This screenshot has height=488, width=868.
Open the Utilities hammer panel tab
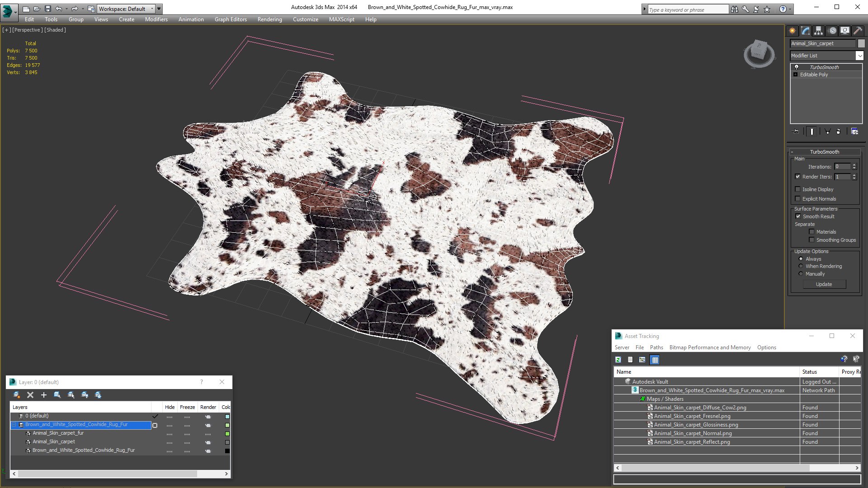pyautogui.click(x=858, y=31)
